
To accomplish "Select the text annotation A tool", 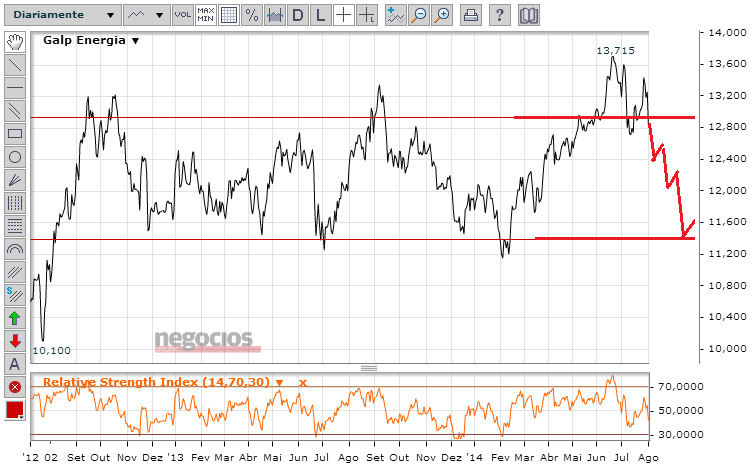I will 15,364.
